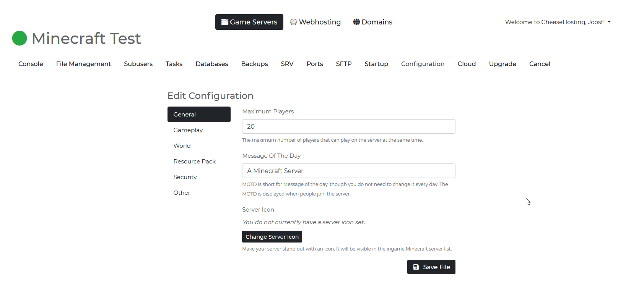Screen dimensions: 644x304
Task: Click the green server status circle
Action: pos(20,38)
